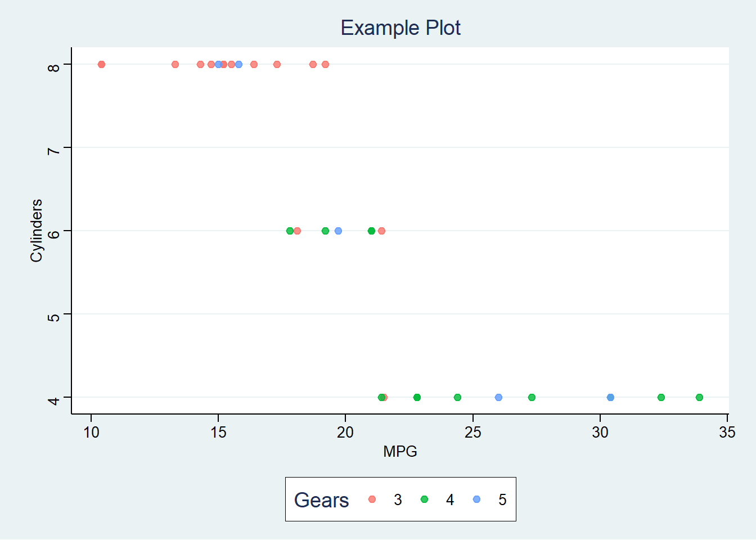Image resolution: width=756 pixels, height=540 pixels.
Task: Click the x-axis tick label '35'
Action: [x=727, y=432]
